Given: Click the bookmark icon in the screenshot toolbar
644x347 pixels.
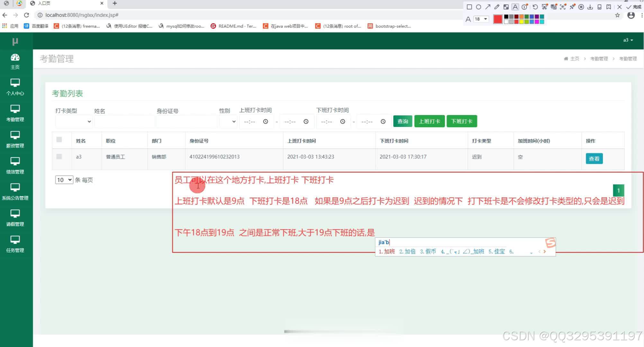Looking at the screenshot, I should point(609,7).
